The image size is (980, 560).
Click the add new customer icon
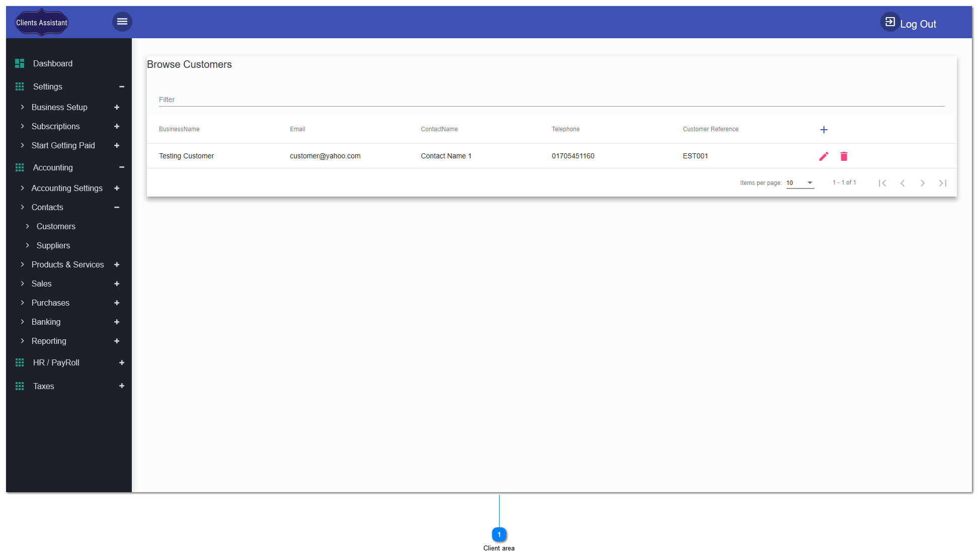coord(824,129)
